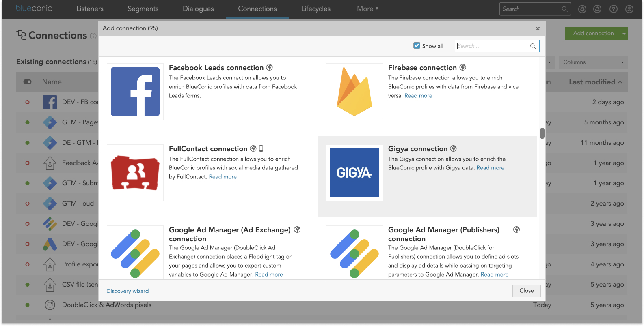Image resolution: width=644 pixels, height=326 pixels.
Task: Click the CSV file row icon
Action: click(50, 285)
